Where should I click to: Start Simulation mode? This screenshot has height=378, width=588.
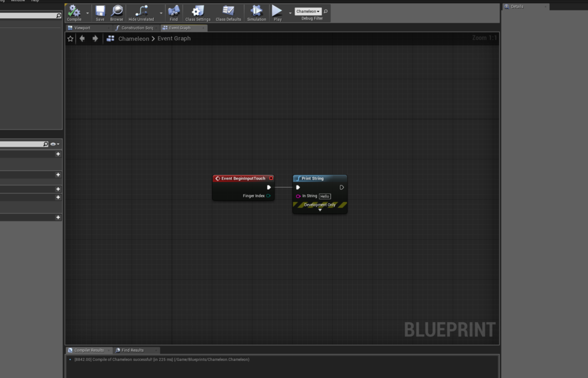coord(256,13)
